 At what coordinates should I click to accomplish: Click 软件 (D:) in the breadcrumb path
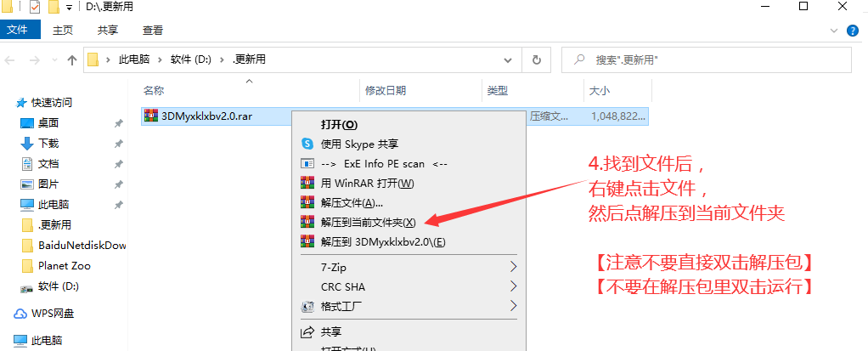(x=191, y=60)
